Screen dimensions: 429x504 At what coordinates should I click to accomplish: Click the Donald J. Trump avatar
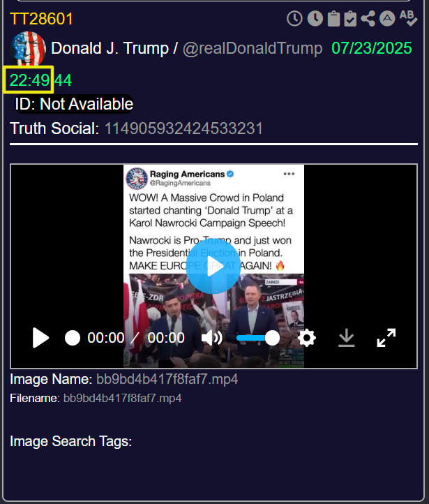click(28, 49)
